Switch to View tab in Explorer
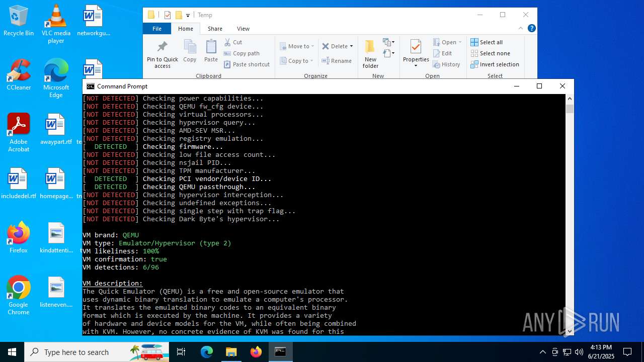This screenshot has width=644, height=362. click(x=243, y=29)
